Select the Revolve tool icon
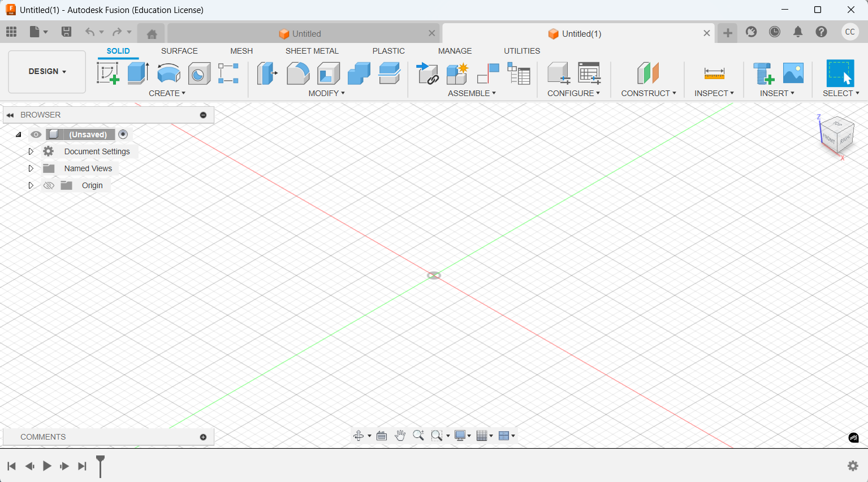 coord(169,73)
